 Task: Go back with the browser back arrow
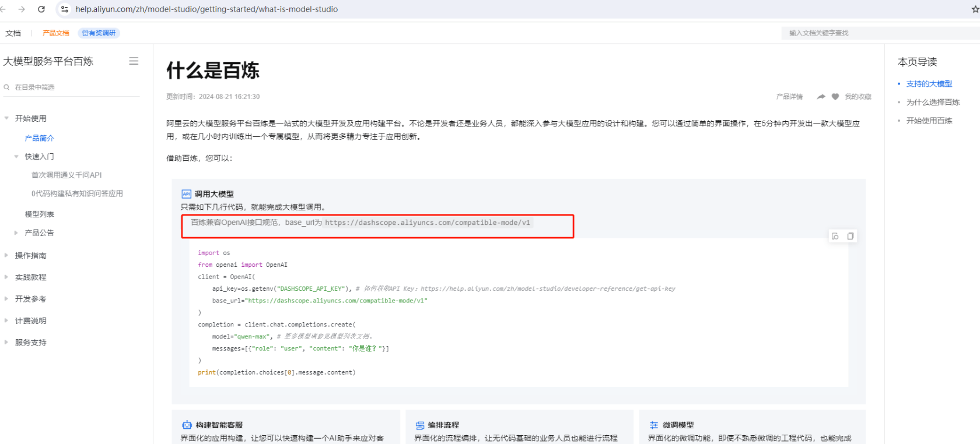[x=3, y=9]
